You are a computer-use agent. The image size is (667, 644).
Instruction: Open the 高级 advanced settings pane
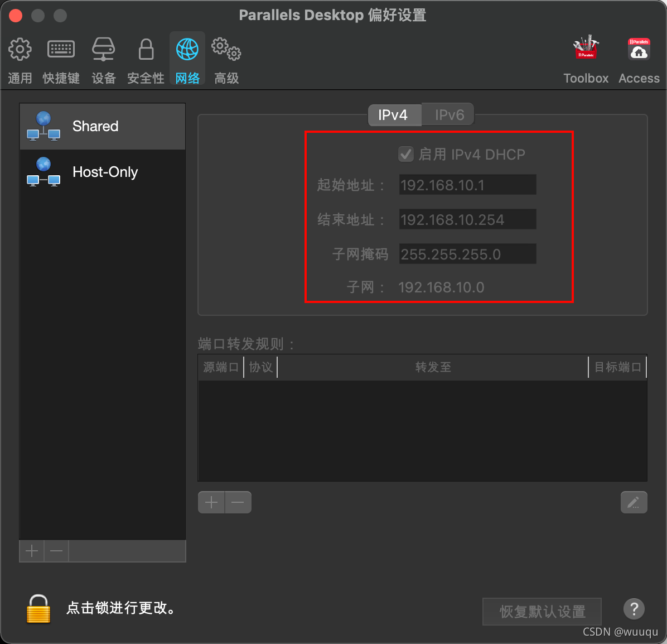pos(226,60)
